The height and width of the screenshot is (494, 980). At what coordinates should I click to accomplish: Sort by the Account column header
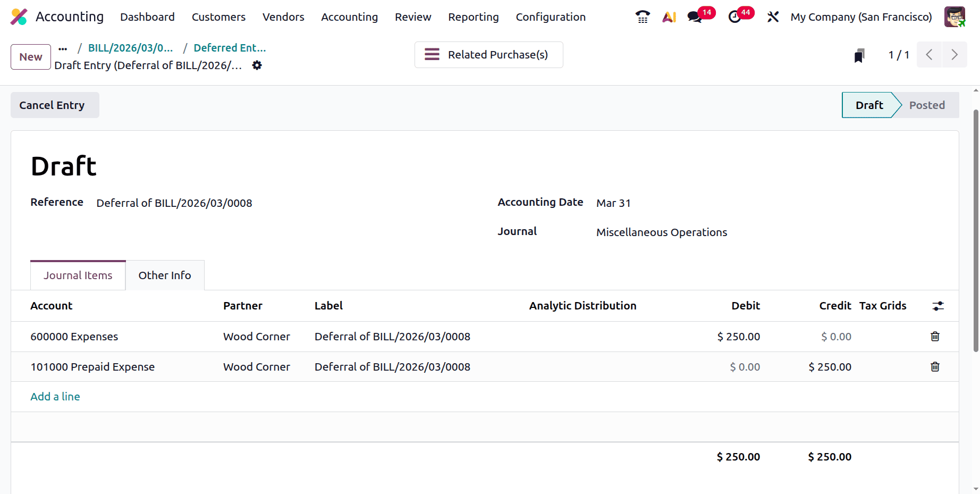[51, 306]
